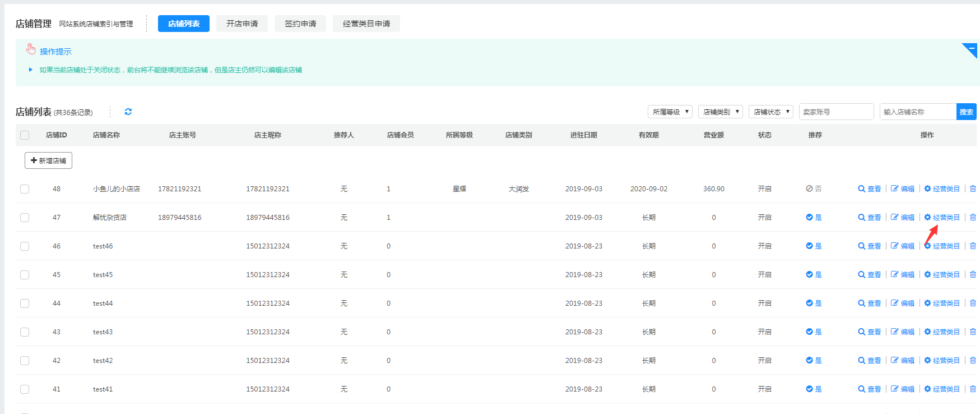Check the select-all checkbox in table header

point(25,135)
